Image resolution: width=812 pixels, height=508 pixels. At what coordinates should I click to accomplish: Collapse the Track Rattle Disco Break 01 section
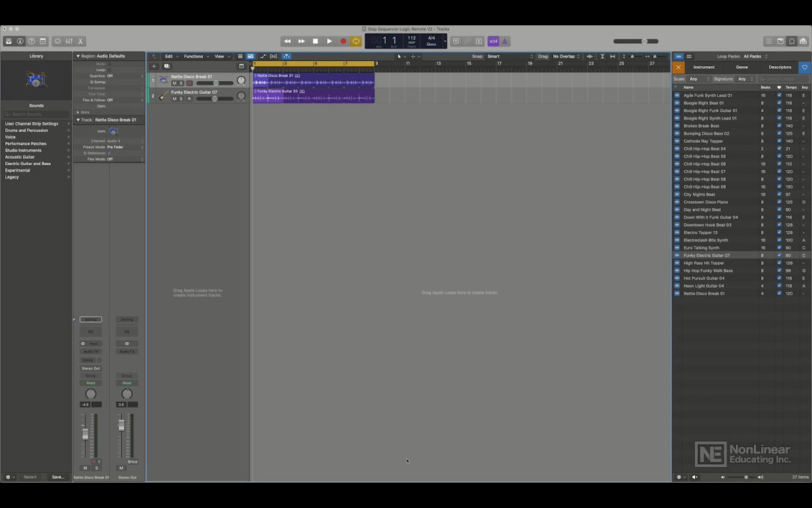78,120
